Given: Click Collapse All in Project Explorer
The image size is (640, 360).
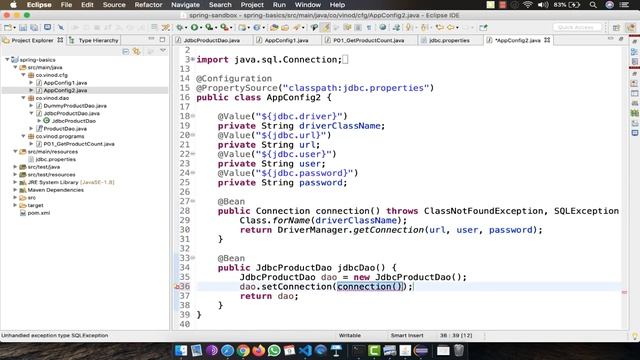Looking at the screenshot, I should (126, 51).
